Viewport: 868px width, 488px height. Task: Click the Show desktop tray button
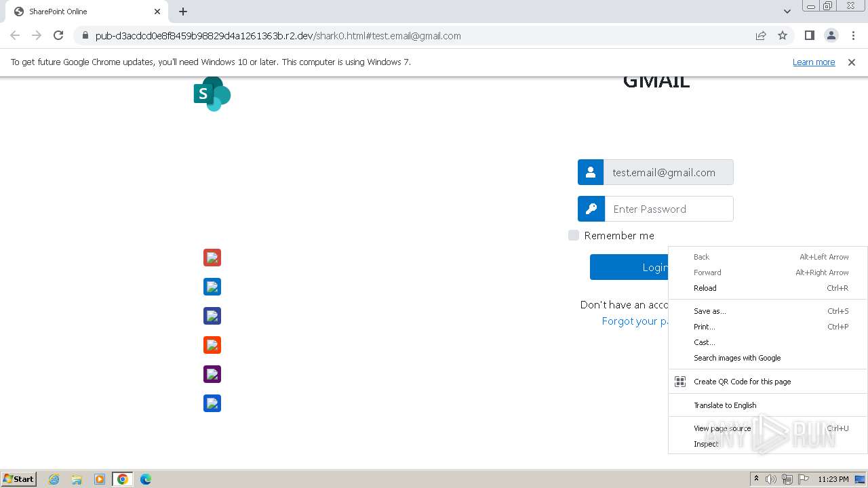[x=860, y=479]
